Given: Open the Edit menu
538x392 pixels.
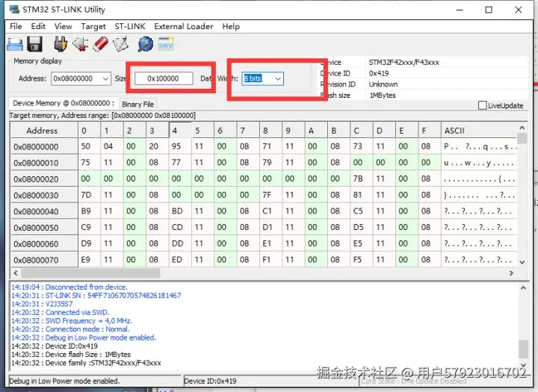Looking at the screenshot, I should point(38,26).
